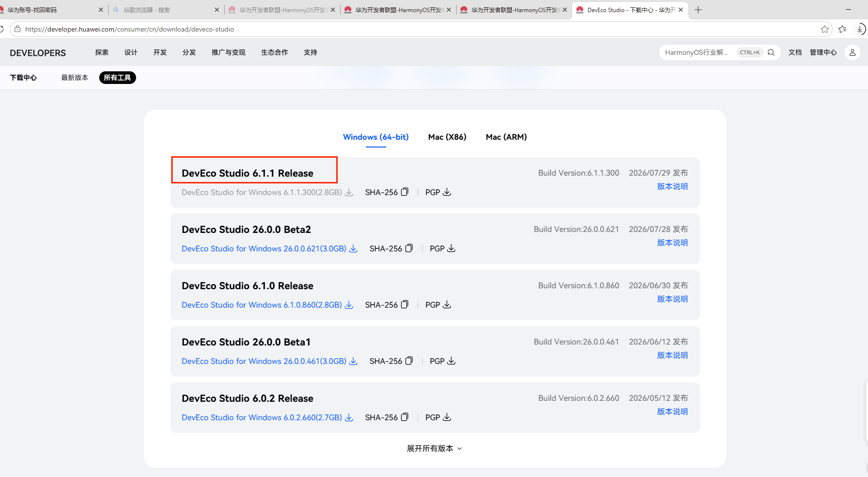Open the 分发 menu
868x477 pixels.
coord(189,52)
